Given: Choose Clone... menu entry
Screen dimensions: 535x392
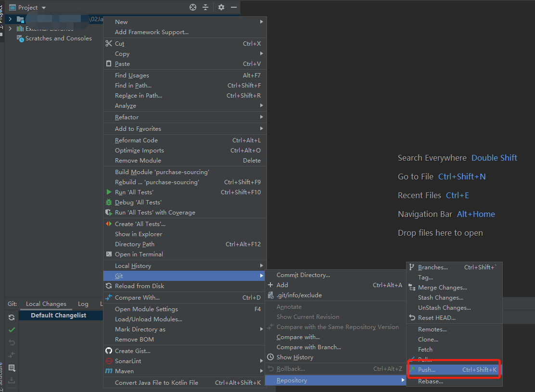Looking at the screenshot, I should (x=455, y=340).
